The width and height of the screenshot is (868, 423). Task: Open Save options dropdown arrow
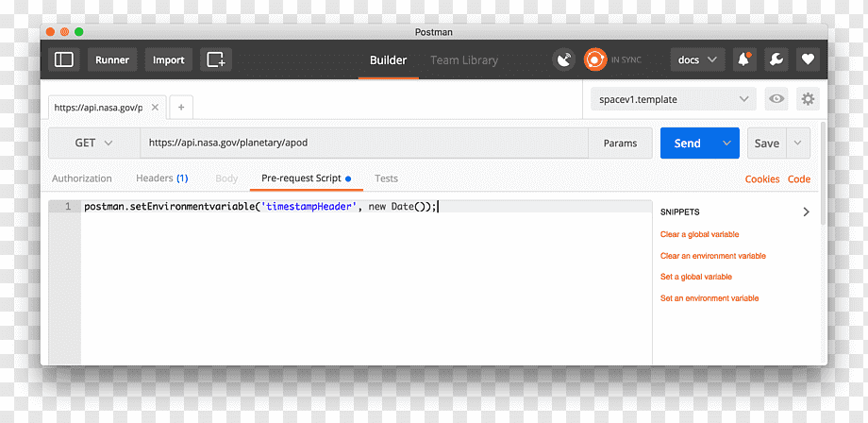pos(797,143)
